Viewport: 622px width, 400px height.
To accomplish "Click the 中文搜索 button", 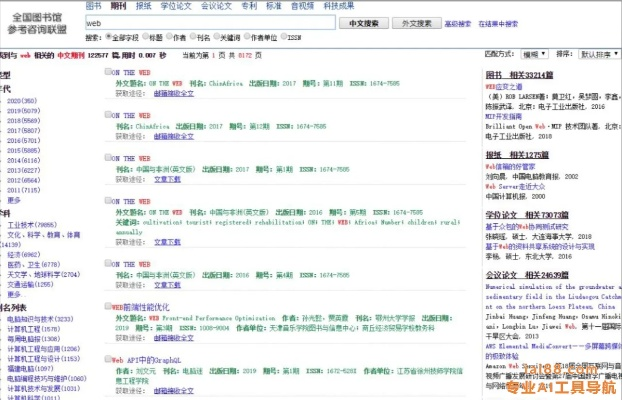I will [x=364, y=23].
